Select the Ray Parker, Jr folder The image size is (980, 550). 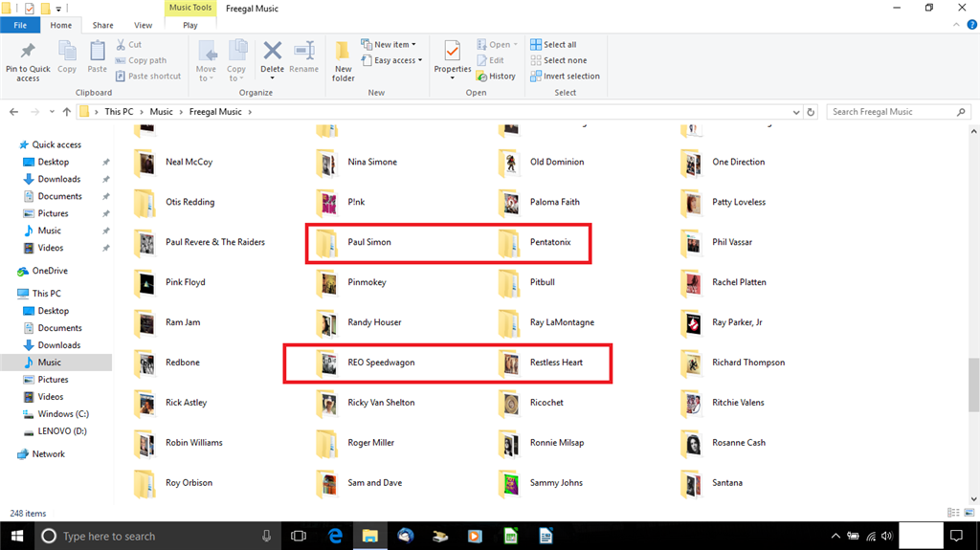722,322
